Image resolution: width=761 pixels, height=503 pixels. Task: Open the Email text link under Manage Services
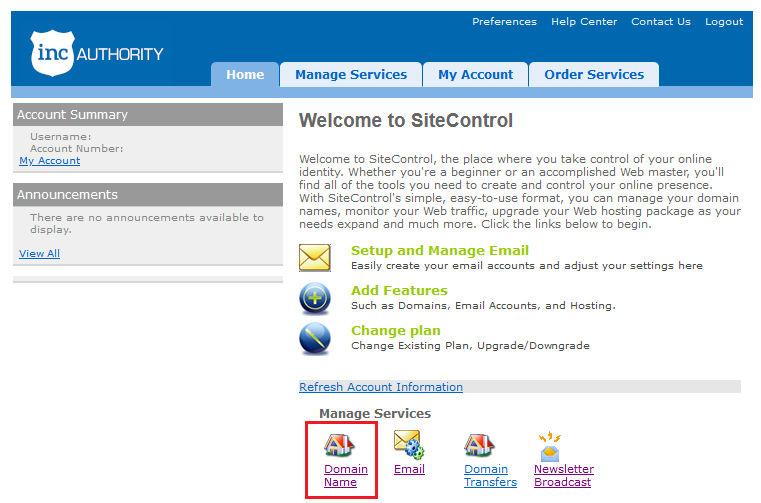coord(409,469)
